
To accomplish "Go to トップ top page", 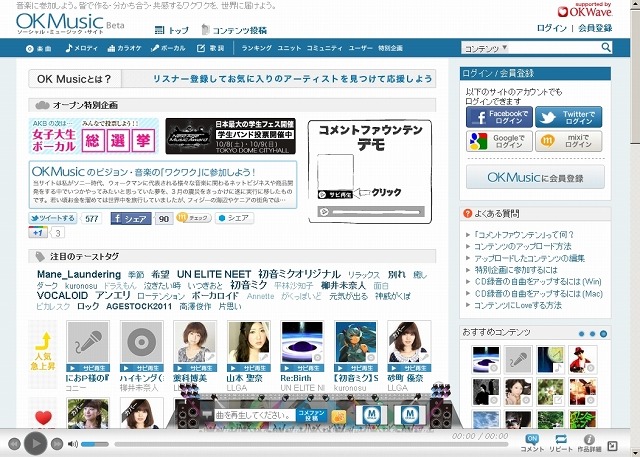I will point(172,30).
